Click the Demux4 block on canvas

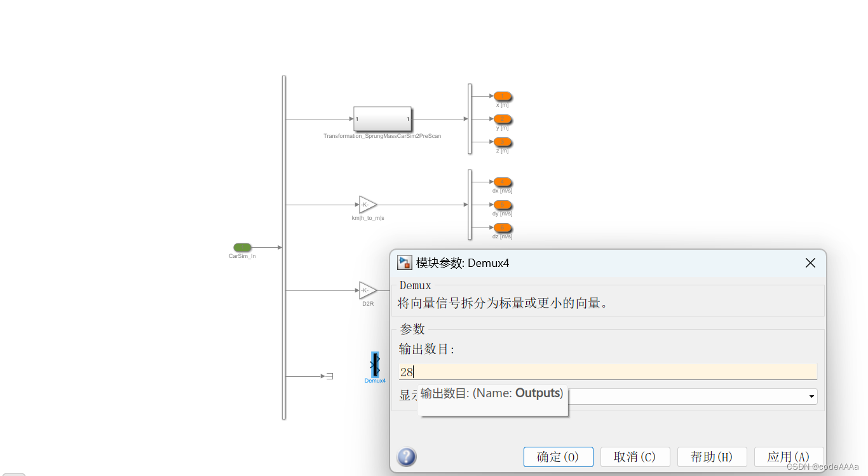tap(375, 365)
